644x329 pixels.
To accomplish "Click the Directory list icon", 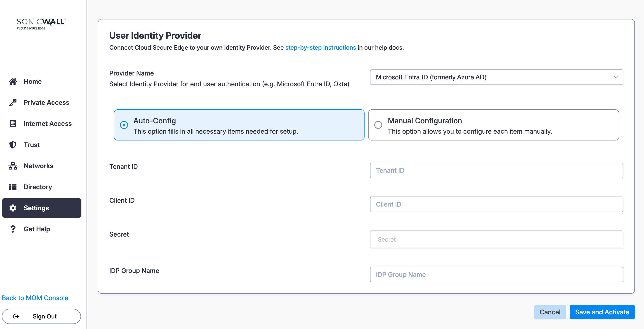I will pyautogui.click(x=13, y=187).
